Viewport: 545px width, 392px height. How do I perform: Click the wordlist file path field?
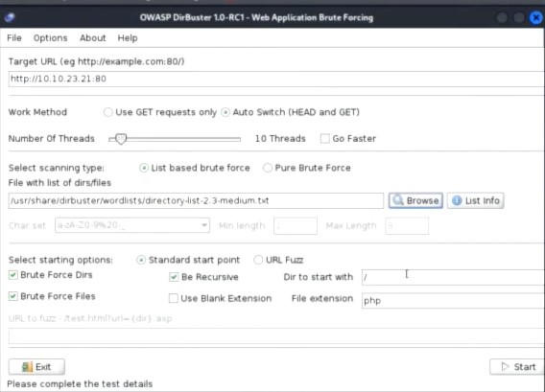coord(196,200)
